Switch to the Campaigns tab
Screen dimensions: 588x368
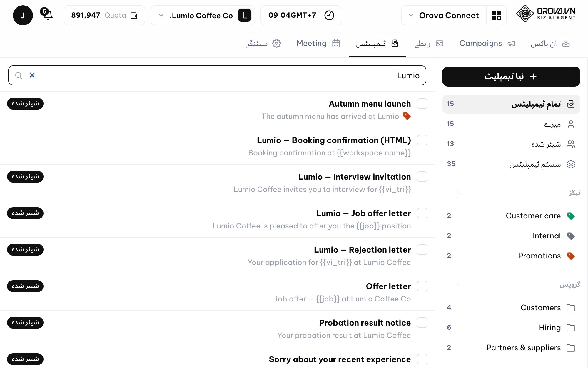pos(487,44)
